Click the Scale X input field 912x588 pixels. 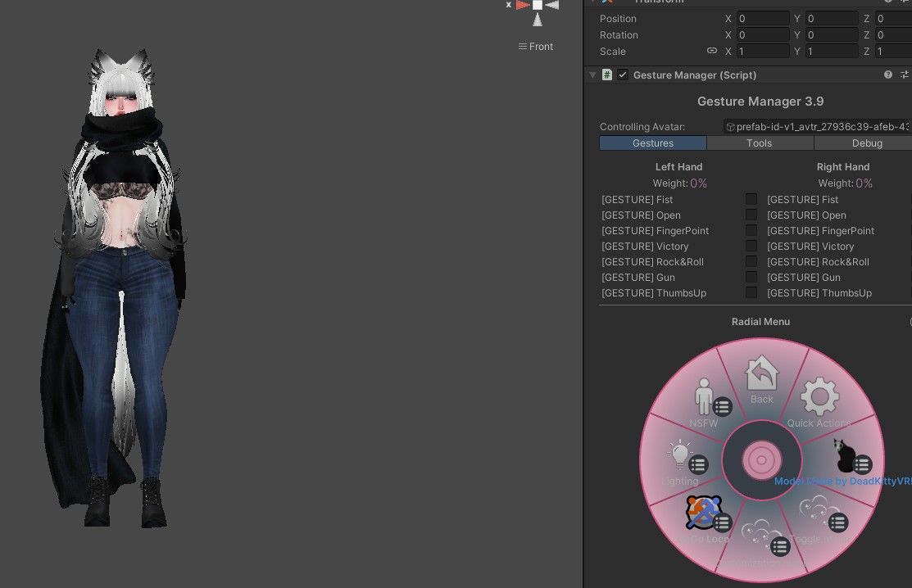[x=763, y=51]
